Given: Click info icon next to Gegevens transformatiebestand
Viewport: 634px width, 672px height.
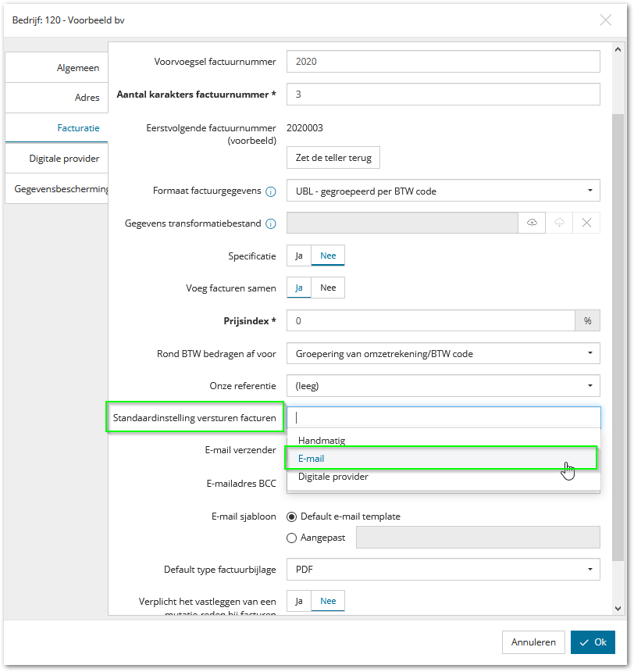Looking at the screenshot, I should [x=271, y=223].
